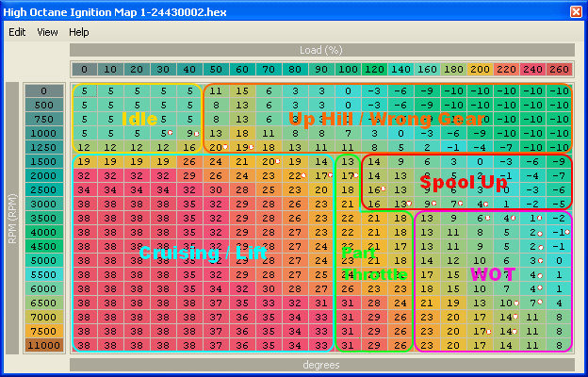Select the cell at 11000 RPM, 0 load
Viewport: 588px width, 377px height.
84,346
